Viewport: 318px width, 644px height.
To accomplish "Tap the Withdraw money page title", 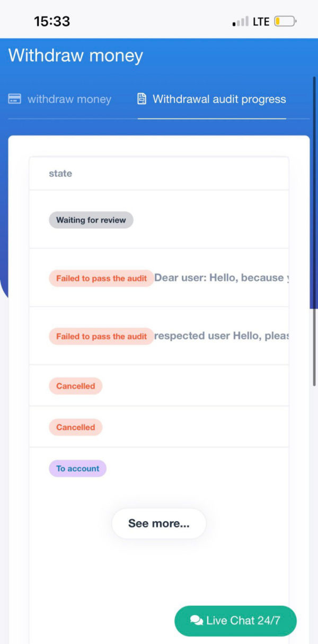I will [x=76, y=56].
